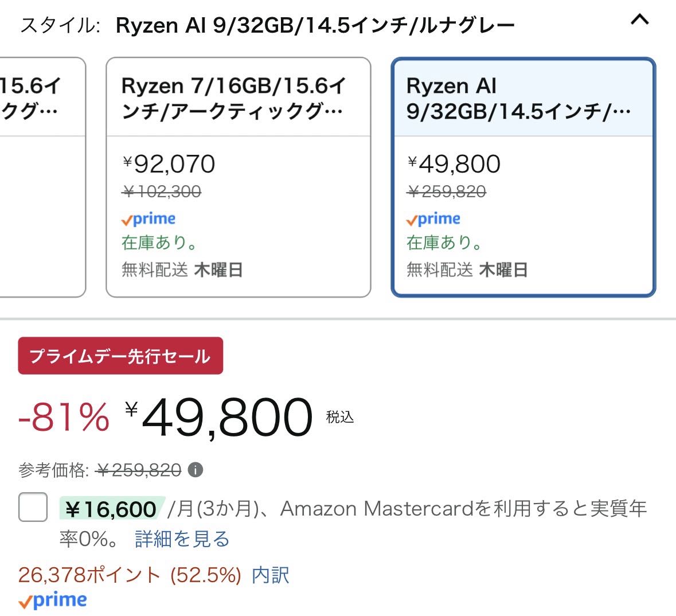Viewport: 676px width, 616px height.
Task: Tick the ¥16,600 monthly installment checkbox
Action: (33, 507)
